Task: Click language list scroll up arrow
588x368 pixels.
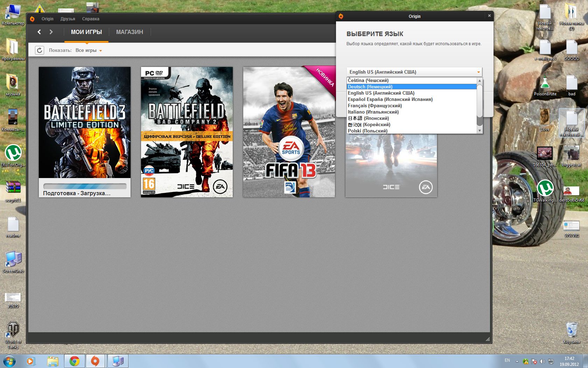Action: (x=480, y=81)
